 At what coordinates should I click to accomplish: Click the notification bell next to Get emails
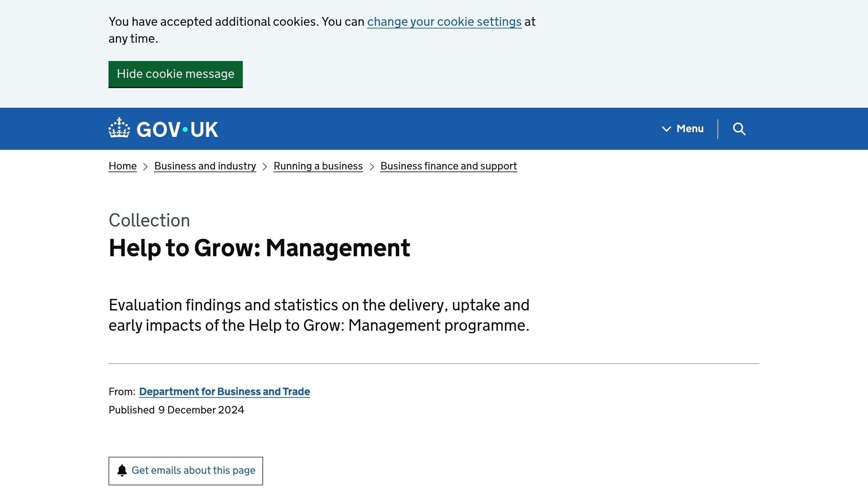point(122,470)
